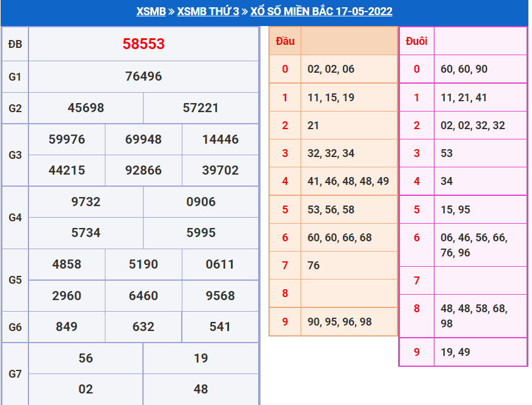Viewport: 532px width, 405px height.
Task: Select Đuôi row 4 value 34
Action: [x=447, y=181]
